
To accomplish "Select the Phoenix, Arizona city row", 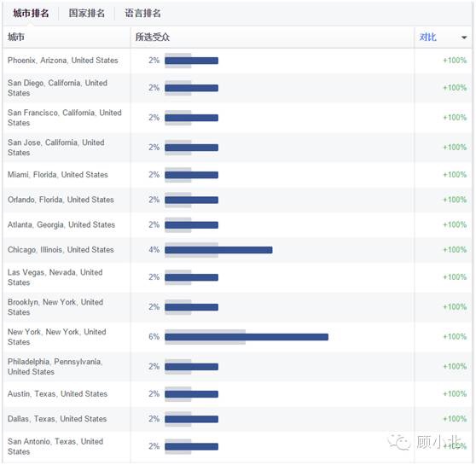I will point(237,61).
